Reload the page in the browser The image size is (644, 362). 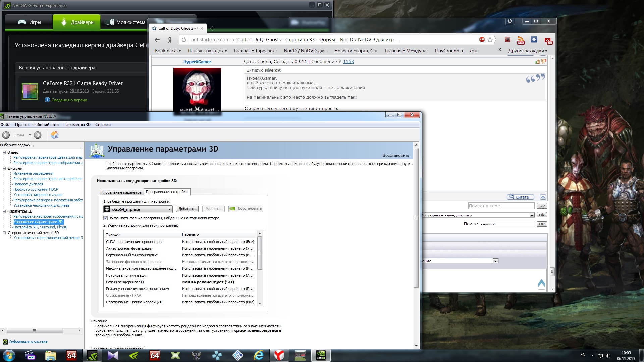tap(184, 40)
